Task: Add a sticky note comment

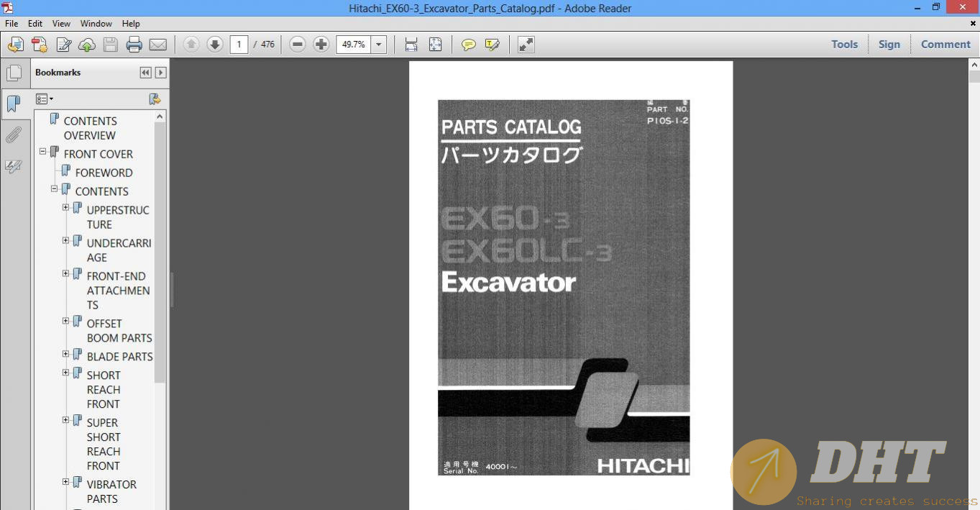Action: (469, 45)
